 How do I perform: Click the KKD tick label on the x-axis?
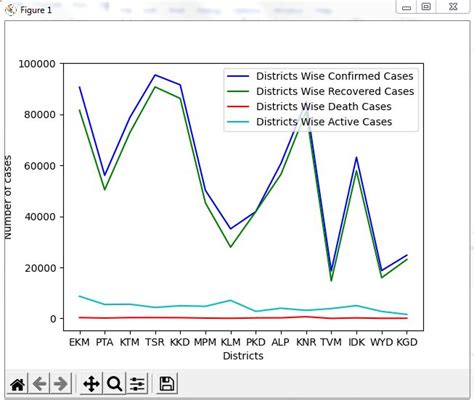pyautogui.click(x=180, y=342)
